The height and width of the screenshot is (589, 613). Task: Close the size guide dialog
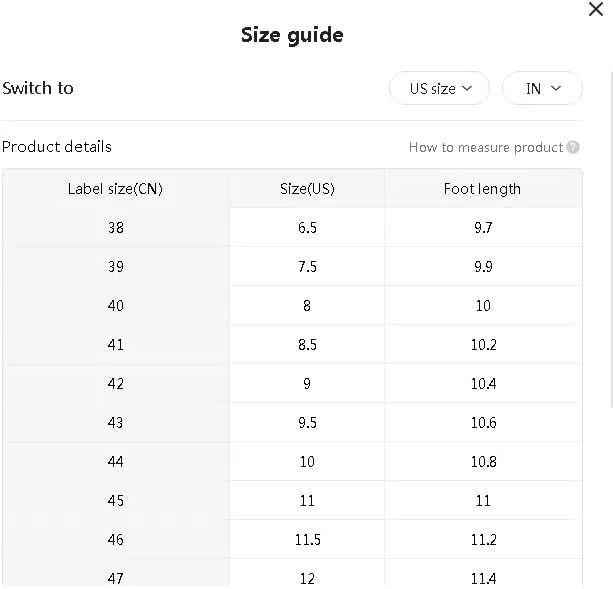point(596,10)
